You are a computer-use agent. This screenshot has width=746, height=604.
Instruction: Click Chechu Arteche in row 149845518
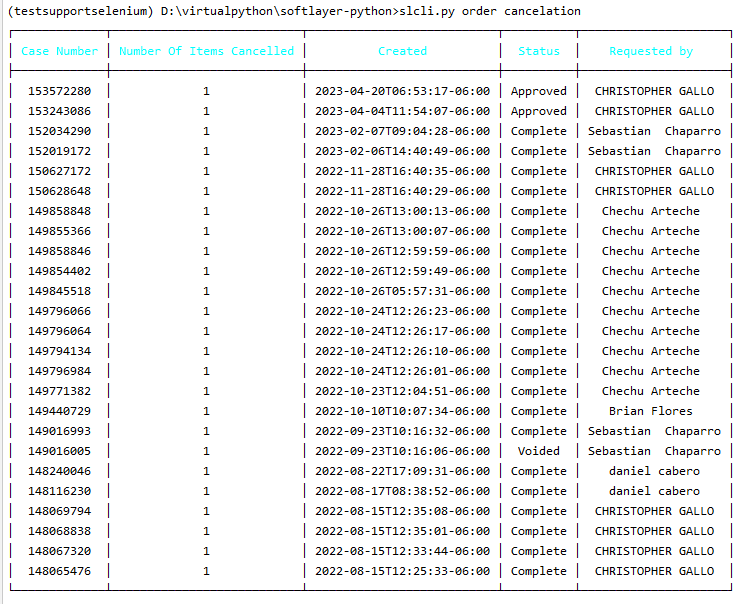(651, 291)
